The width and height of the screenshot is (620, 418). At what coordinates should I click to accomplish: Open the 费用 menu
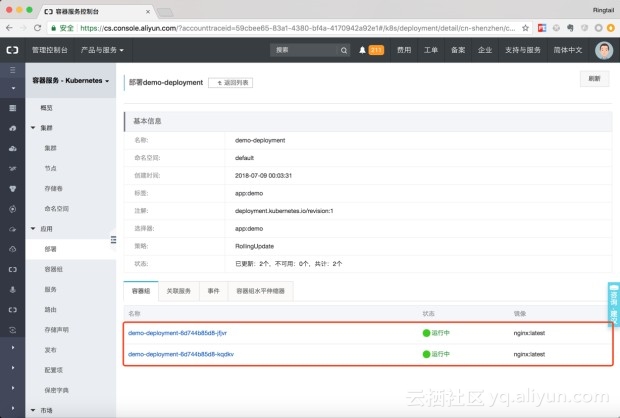[x=404, y=50]
